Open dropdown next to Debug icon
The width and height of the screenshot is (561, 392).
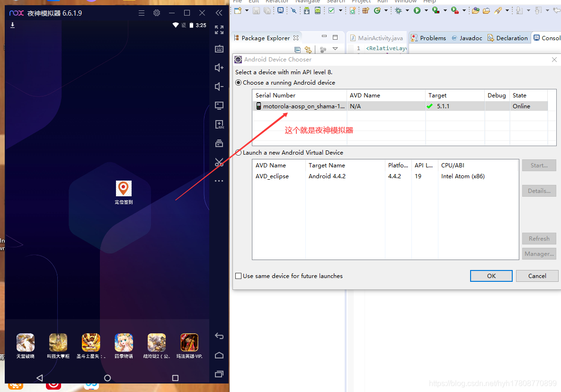[x=407, y=10]
